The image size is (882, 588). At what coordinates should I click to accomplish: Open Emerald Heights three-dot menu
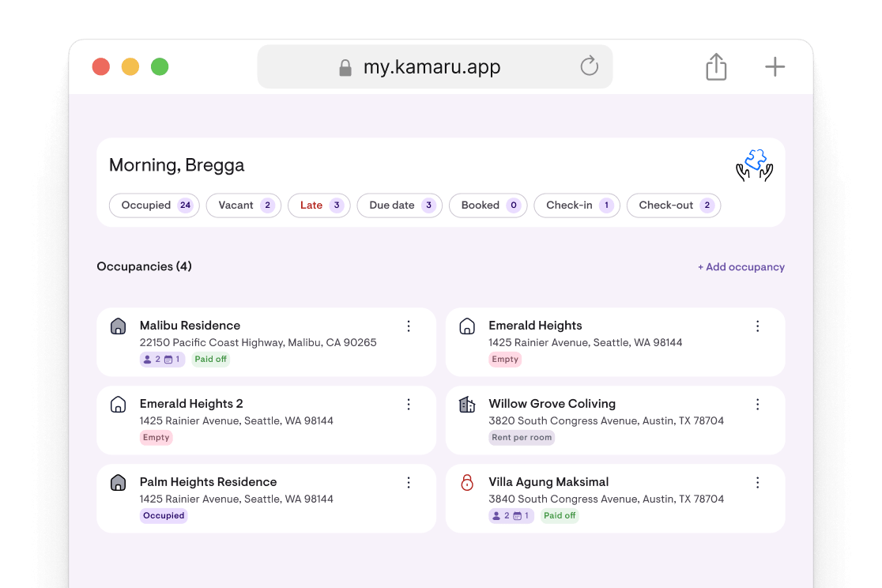click(x=757, y=326)
